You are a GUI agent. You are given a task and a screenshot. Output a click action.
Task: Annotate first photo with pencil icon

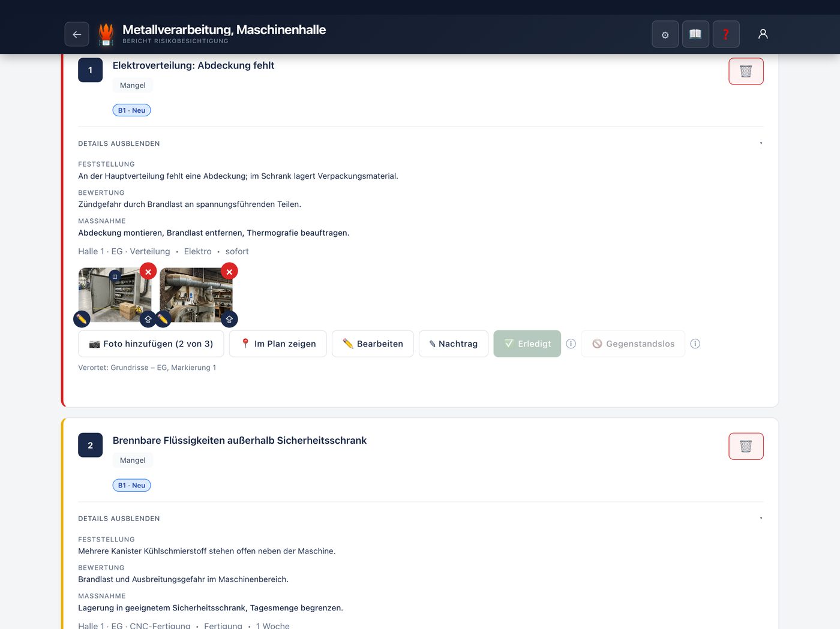(x=82, y=319)
